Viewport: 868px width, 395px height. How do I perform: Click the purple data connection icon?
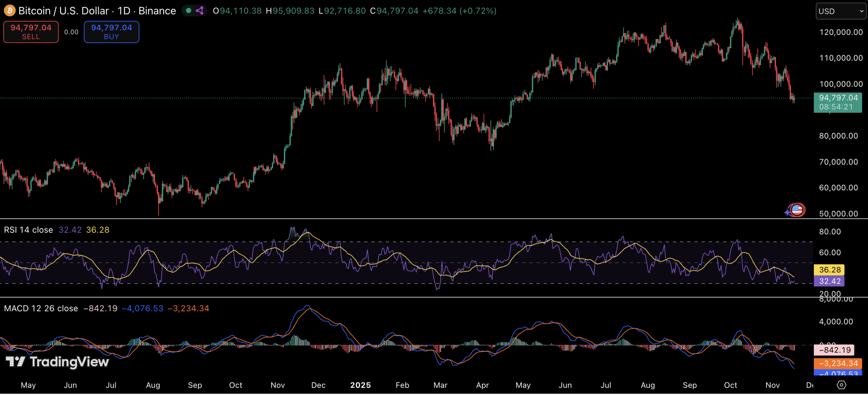(200, 11)
